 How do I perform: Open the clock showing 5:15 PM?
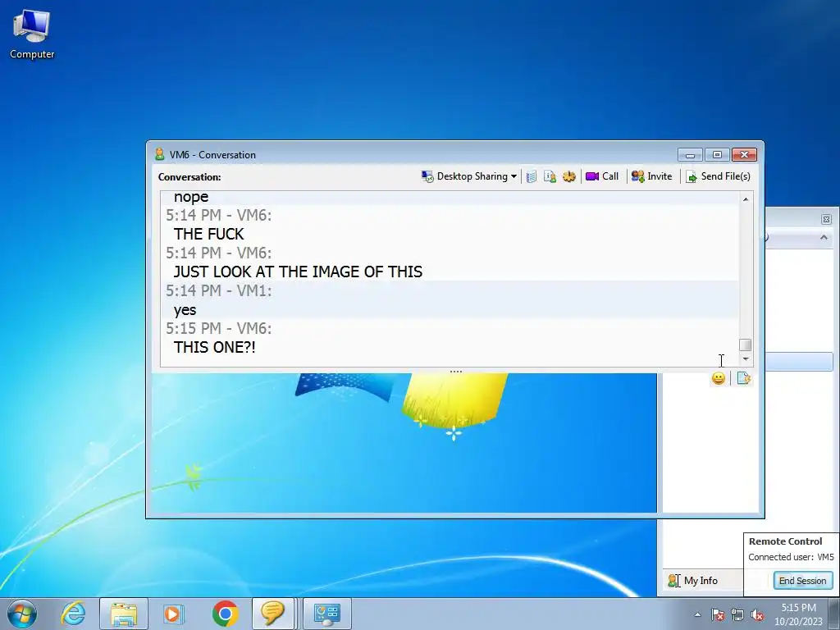click(798, 614)
